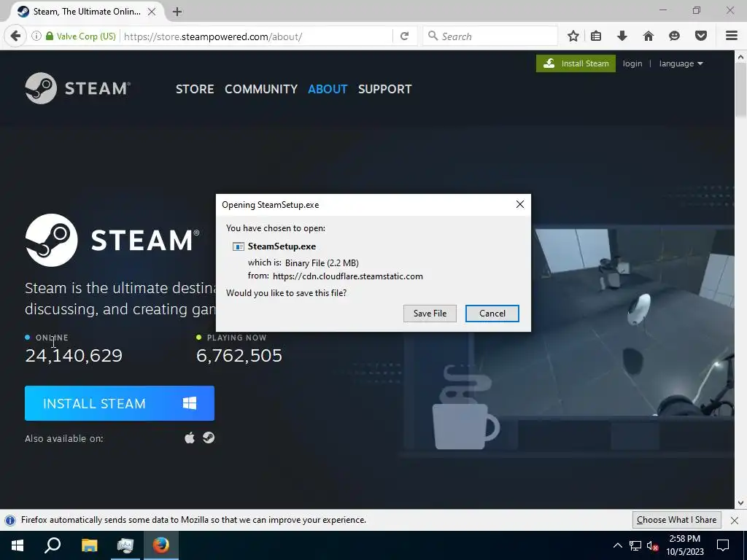Open SUPPORT navigation item
747x560 pixels.
[385, 89]
